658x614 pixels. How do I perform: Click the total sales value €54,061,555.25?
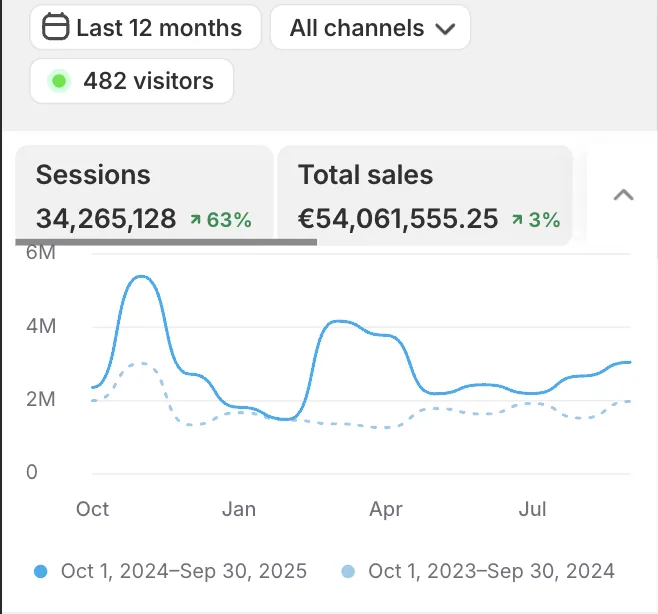398,219
